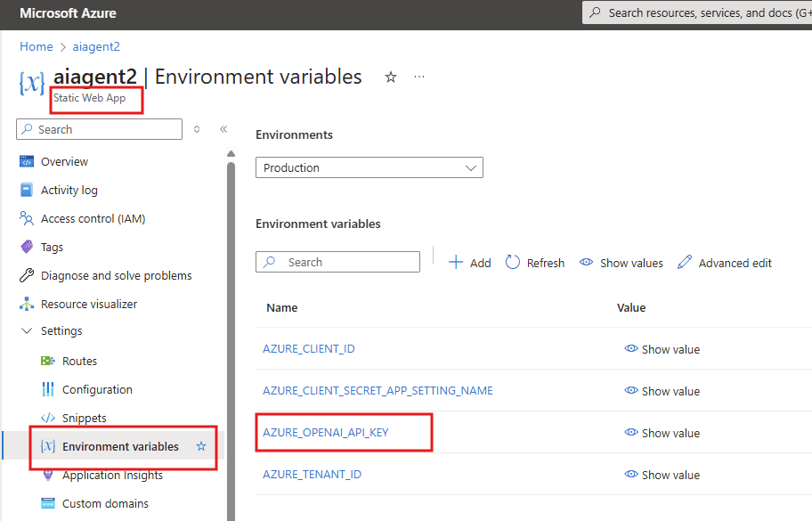This screenshot has width=812, height=521.
Task: Click the Refresh icon
Action: (513, 263)
